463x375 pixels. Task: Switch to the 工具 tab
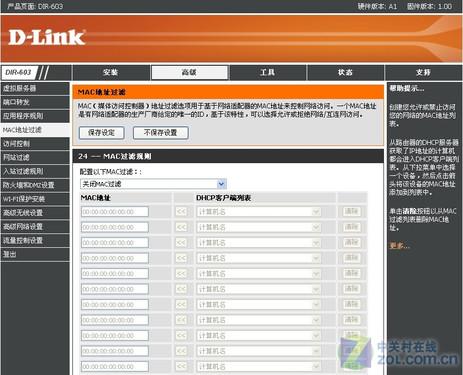coord(268,72)
